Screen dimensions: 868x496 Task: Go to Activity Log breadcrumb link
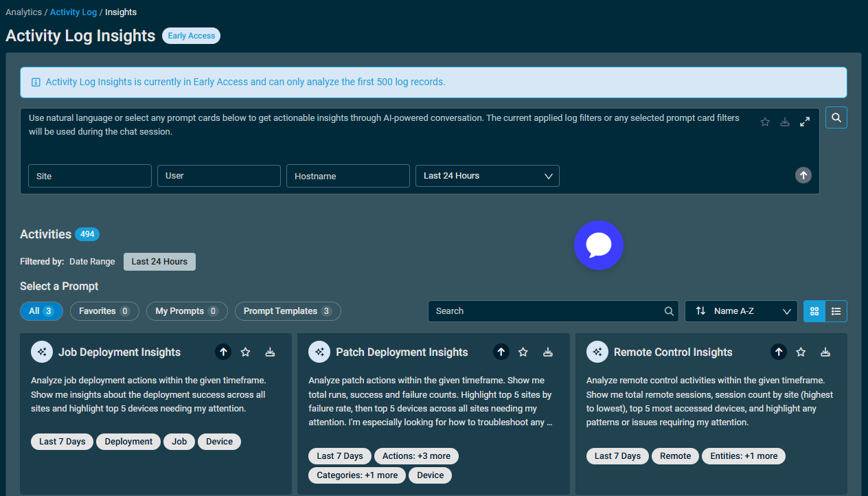pos(73,12)
